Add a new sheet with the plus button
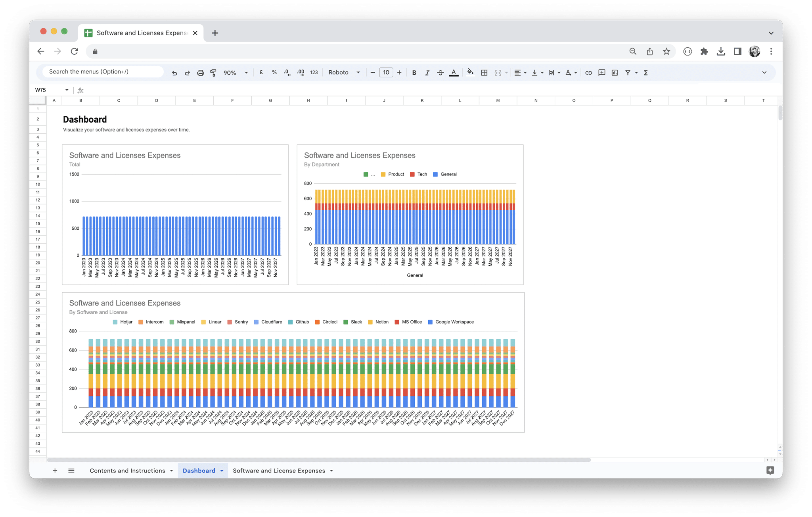This screenshot has height=517, width=812. point(55,471)
